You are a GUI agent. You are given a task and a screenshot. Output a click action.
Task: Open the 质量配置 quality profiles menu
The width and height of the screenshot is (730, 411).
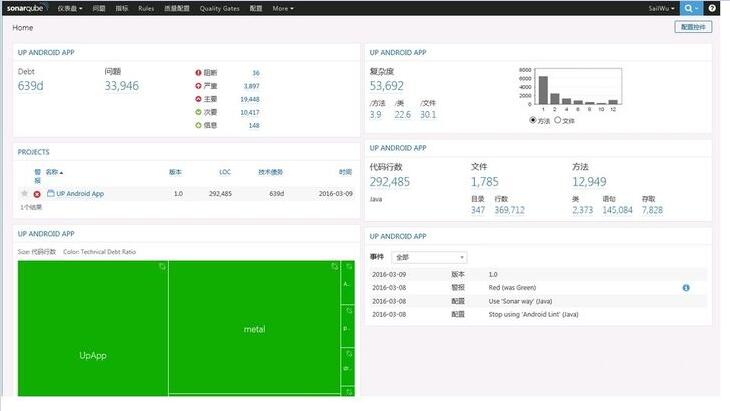(177, 8)
